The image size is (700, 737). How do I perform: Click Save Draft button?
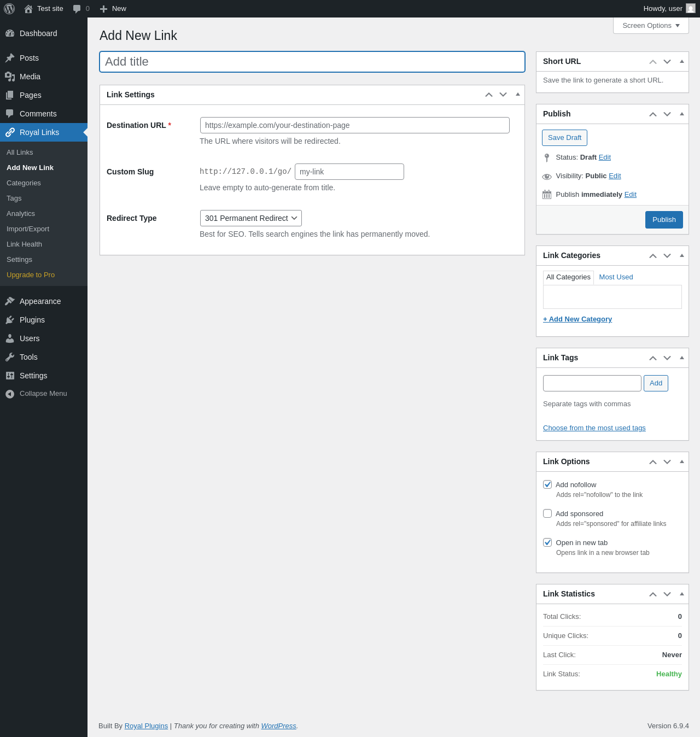coord(564,138)
